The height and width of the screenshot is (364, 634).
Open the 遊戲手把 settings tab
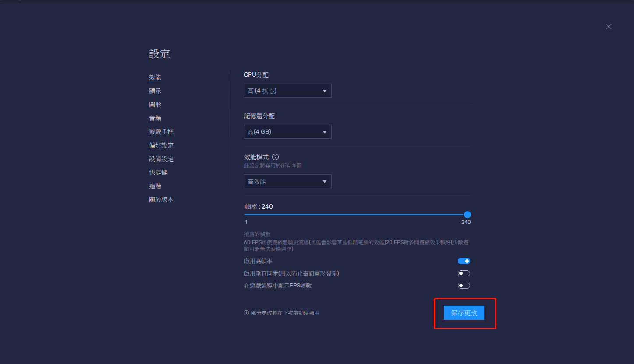click(x=161, y=132)
